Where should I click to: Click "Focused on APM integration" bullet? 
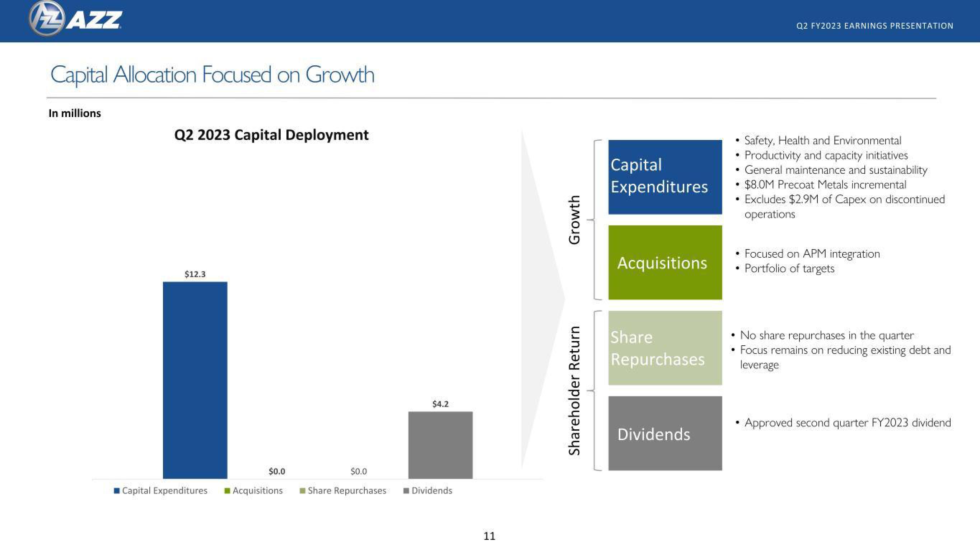tap(812, 253)
